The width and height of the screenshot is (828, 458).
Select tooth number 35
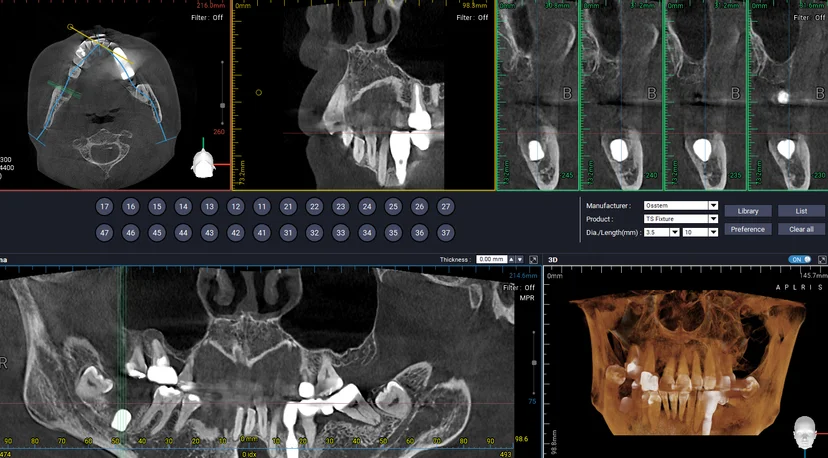(393, 233)
